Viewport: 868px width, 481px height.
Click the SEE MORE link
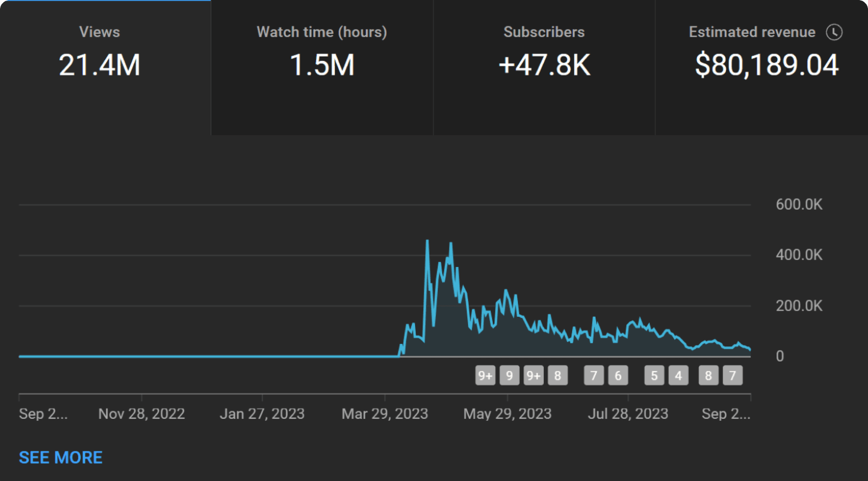pos(61,458)
